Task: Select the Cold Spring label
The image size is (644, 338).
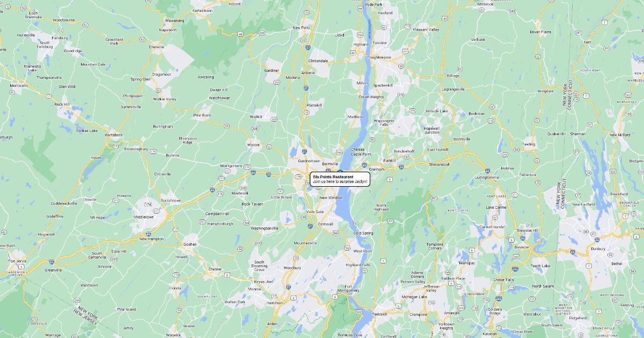Action: coord(363,233)
